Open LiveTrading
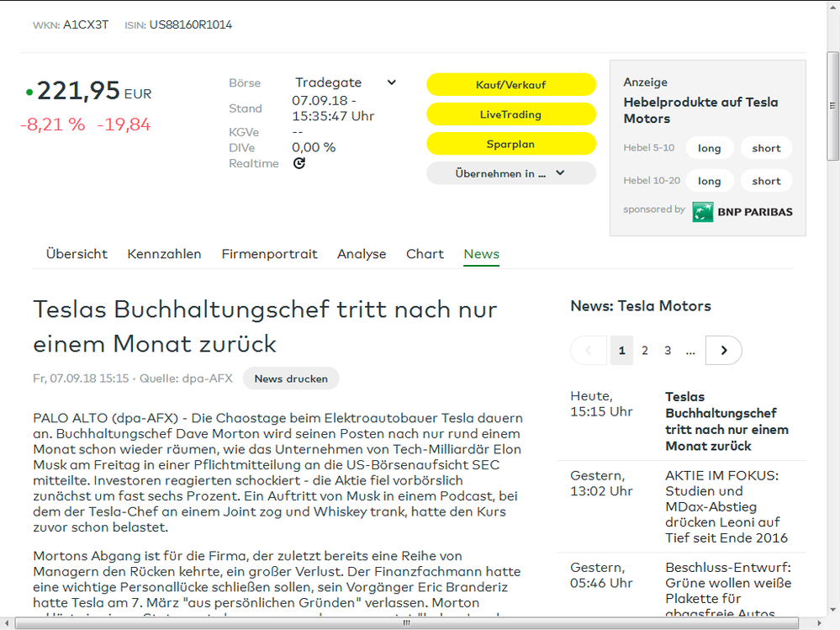840x630 pixels. 511,114
